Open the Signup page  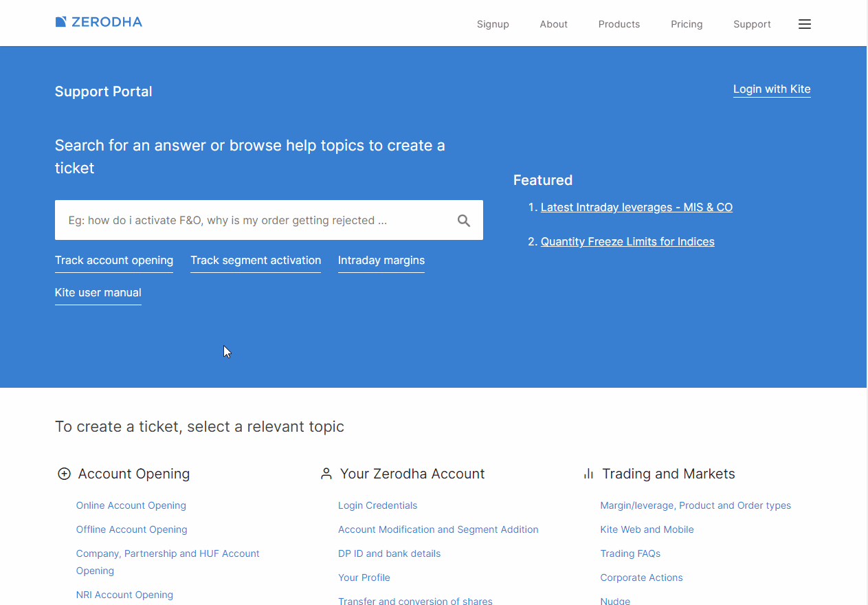tap(493, 24)
